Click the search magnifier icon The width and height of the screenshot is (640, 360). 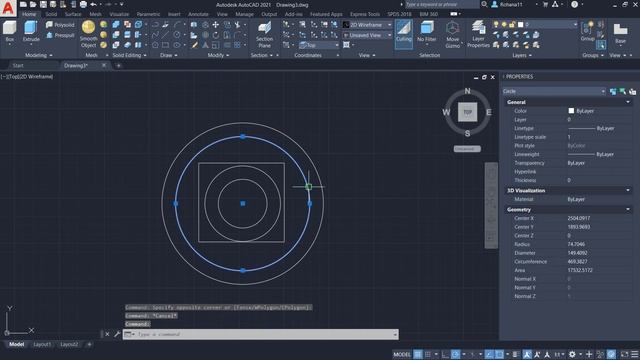(x=484, y=4)
